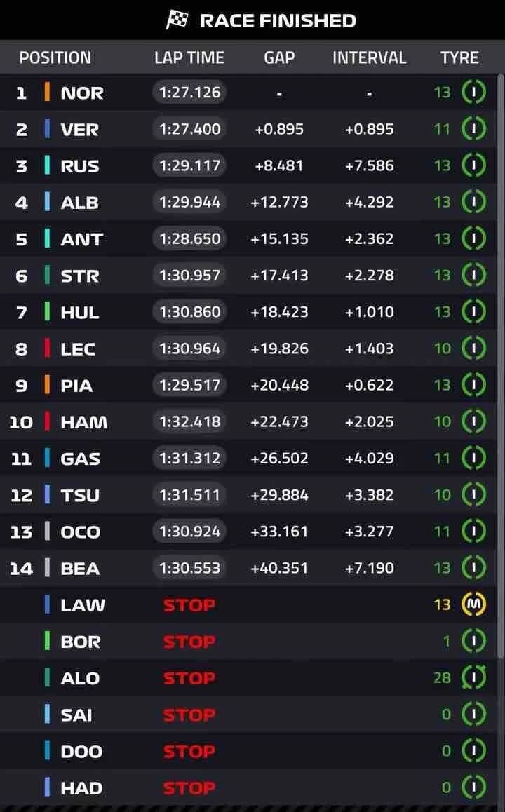Click VER's green intermediate tyre icon

click(x=473, y=128)
